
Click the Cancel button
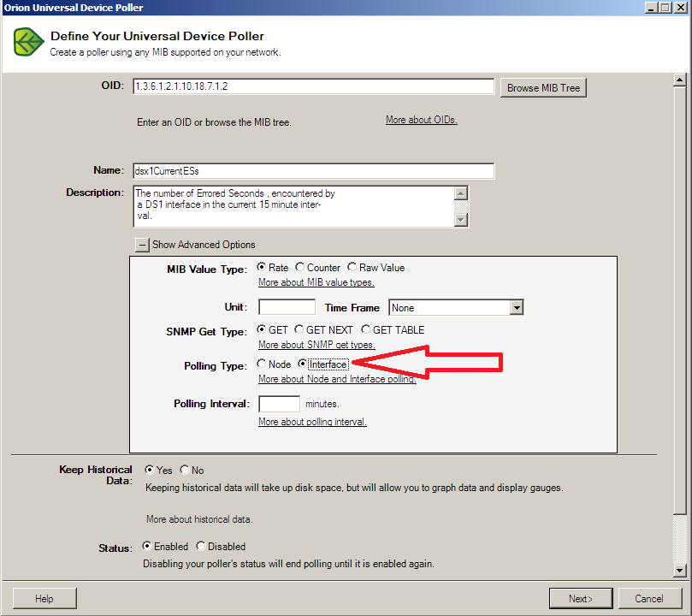point(648,598)
